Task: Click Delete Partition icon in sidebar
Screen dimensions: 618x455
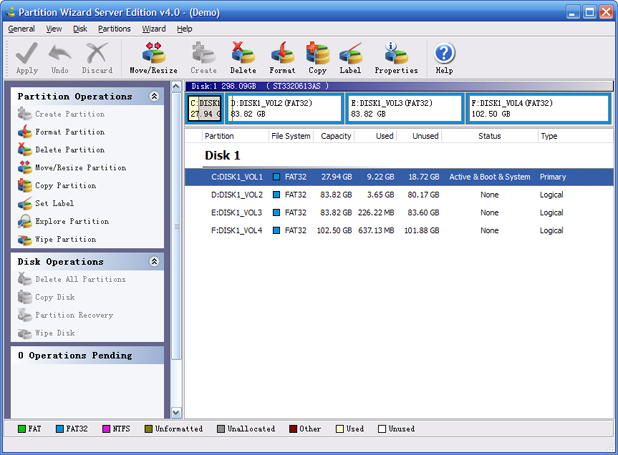Action: click(25, 150)
